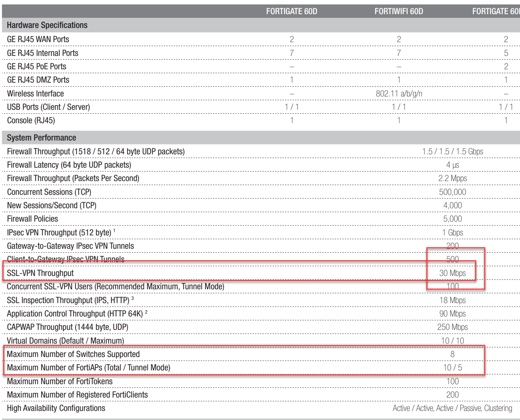
Task: Select the System Performance section heading
Action: point(41,138)
